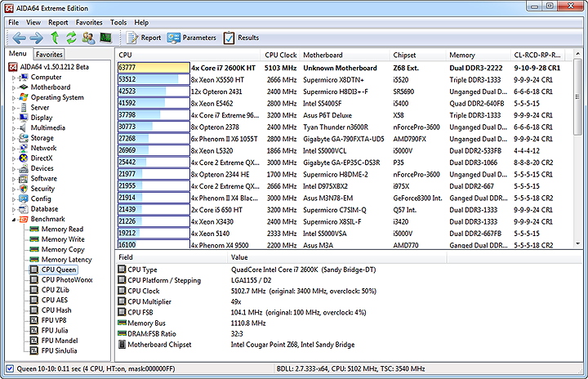The width and height of the screenshot is (588, 379).
Task: Select the 8x Xeon E5462 row
Action: click(345, 103)
